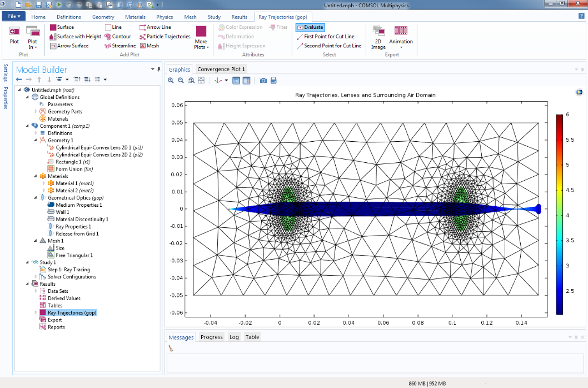Switch to the Table tab
The image size is (588, 388).
252,337
